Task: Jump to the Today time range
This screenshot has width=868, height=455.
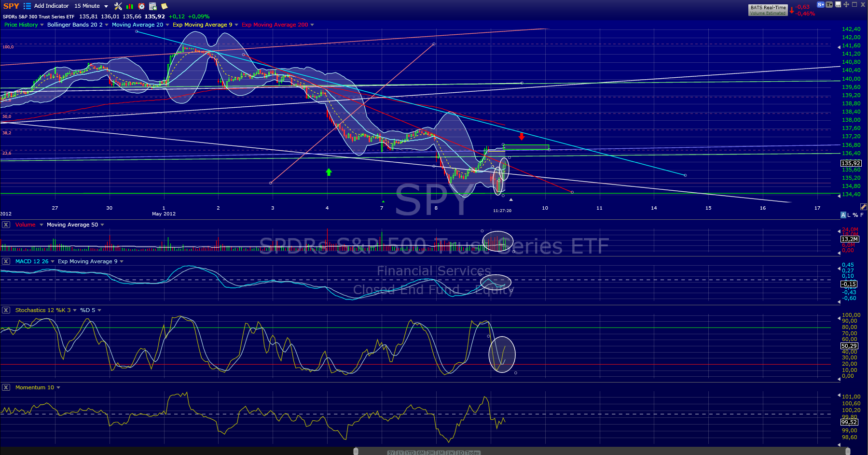Action: click(473, 453)
